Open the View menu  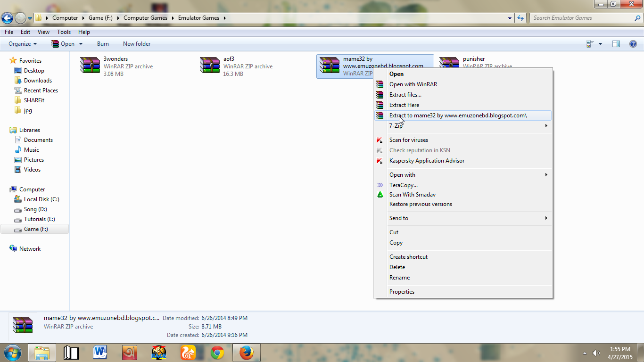click(43, 32)
